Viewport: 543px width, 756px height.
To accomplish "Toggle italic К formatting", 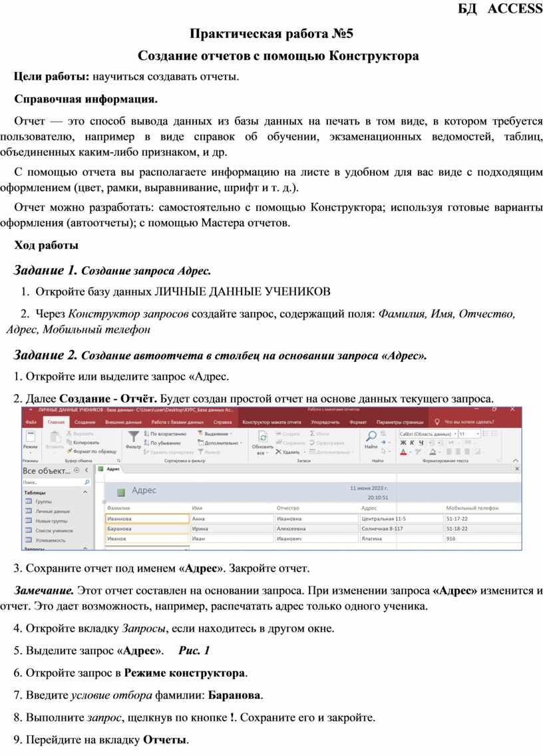I will [x=412, y=443].
